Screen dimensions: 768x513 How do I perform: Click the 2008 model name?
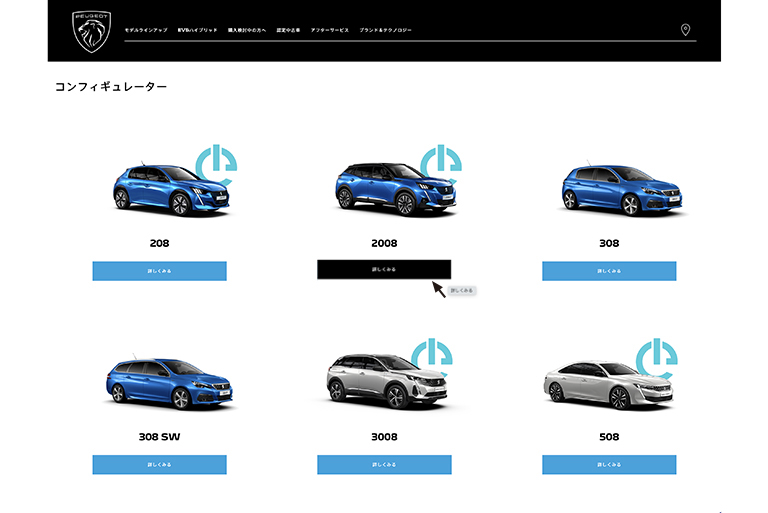pyautogui.click(x=384, y=243)
